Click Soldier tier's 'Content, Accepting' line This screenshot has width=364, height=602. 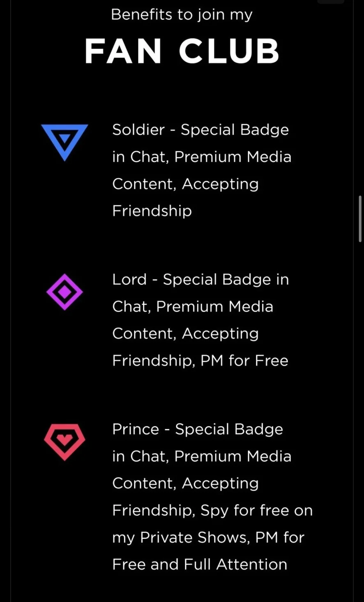[185, 184]
